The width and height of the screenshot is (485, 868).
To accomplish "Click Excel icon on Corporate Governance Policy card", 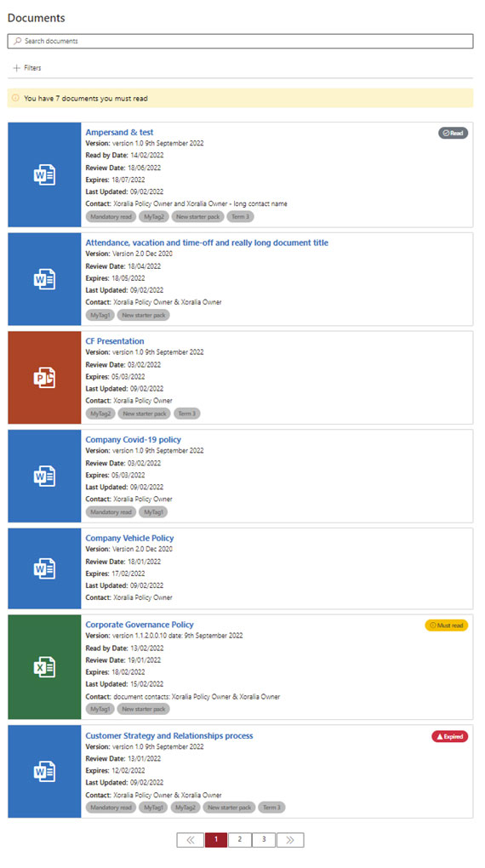I will click(44, 667).
